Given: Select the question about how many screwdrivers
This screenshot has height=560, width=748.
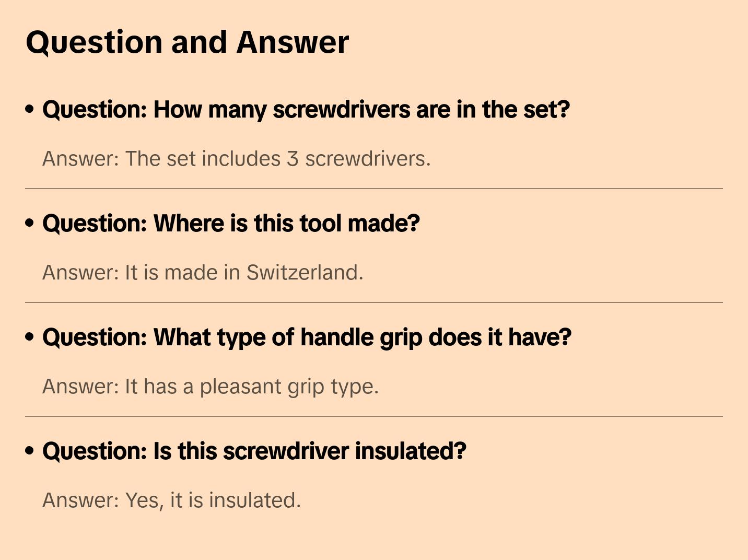Looking at the screenshot, I should tap(306, 110).
